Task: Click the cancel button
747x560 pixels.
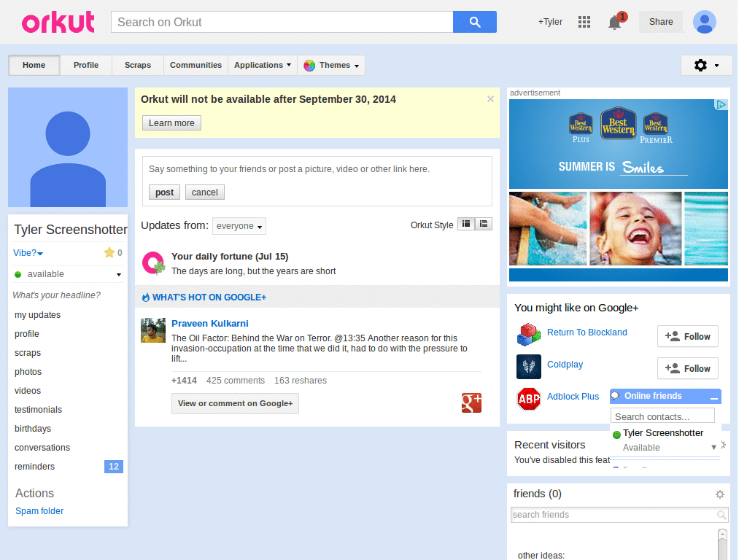Action: coord(205,192)
